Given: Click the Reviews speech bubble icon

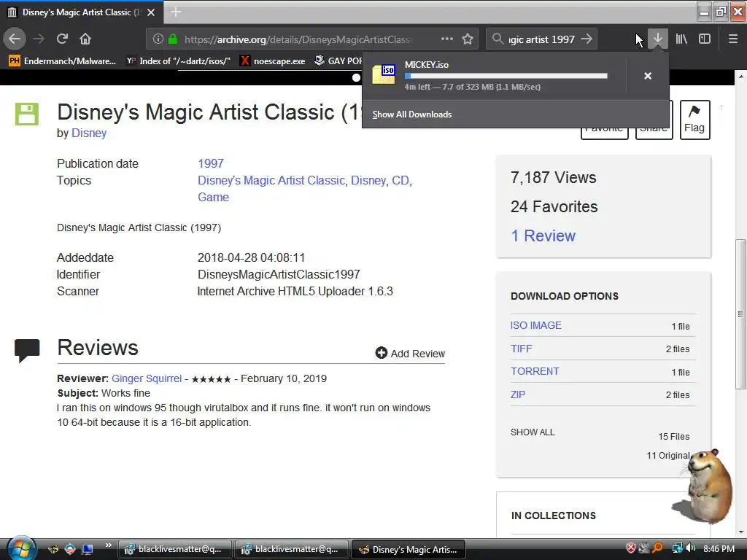Looking at the screenshot, I should point(27,351).
